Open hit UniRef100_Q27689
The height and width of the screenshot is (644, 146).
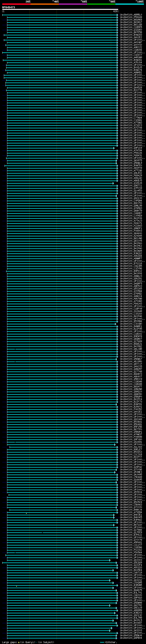coord(131,341)
